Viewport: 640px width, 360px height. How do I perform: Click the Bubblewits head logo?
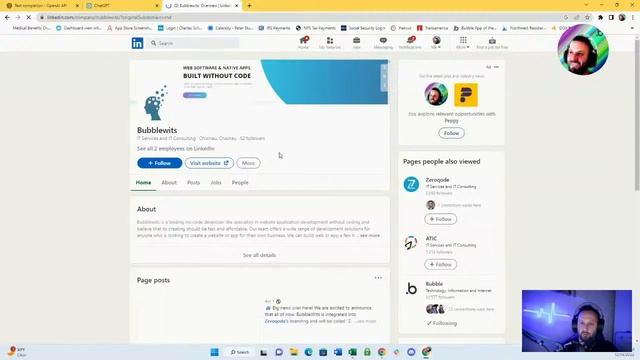click(x=155, y=103)
